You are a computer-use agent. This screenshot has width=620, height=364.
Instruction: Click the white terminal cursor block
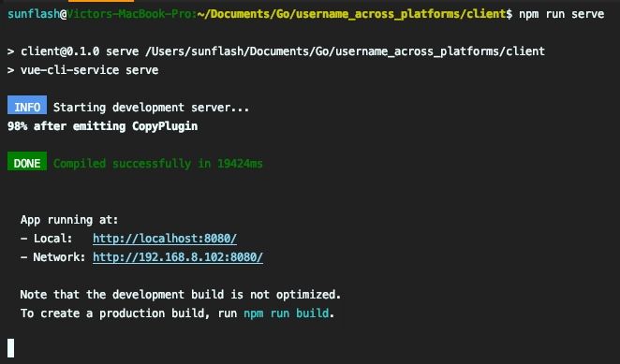click(x=10, y=348)
